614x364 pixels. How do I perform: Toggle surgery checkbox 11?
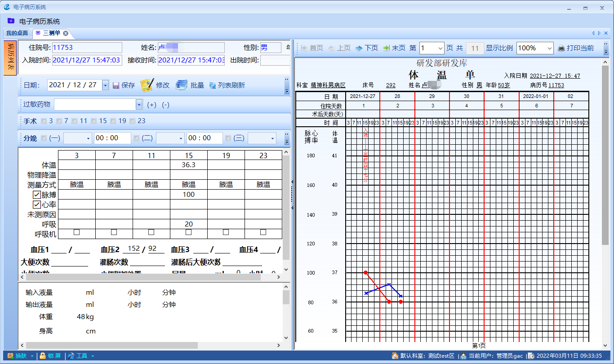pyautogui.click(x=74, y=121)
